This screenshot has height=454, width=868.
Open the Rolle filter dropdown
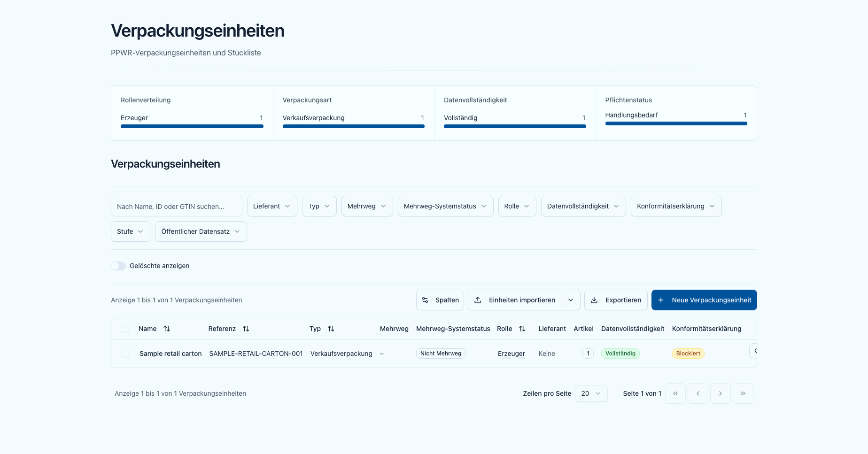pyautogui.click(x=517, y=206)
